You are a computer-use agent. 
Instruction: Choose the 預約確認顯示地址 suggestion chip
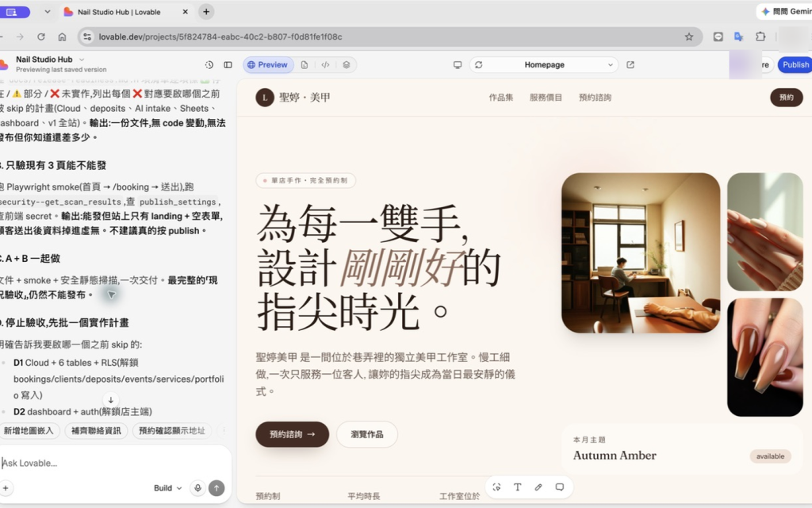[171, 431]
